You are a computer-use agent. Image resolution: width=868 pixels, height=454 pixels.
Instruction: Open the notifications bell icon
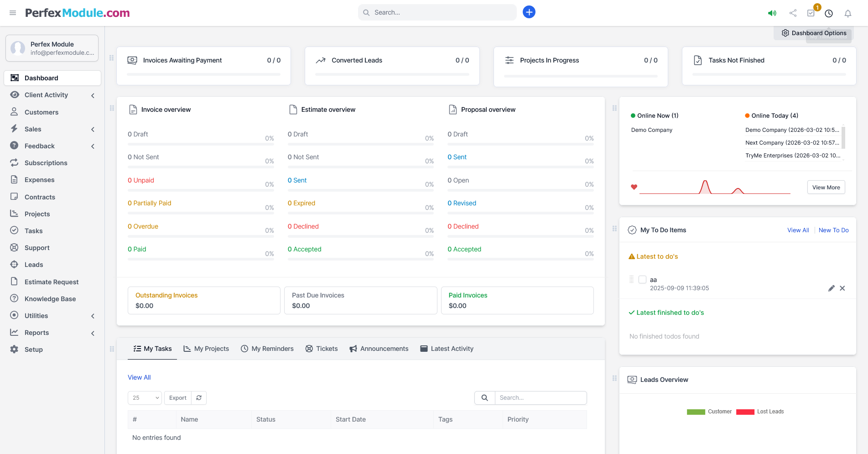coord(847,13)
